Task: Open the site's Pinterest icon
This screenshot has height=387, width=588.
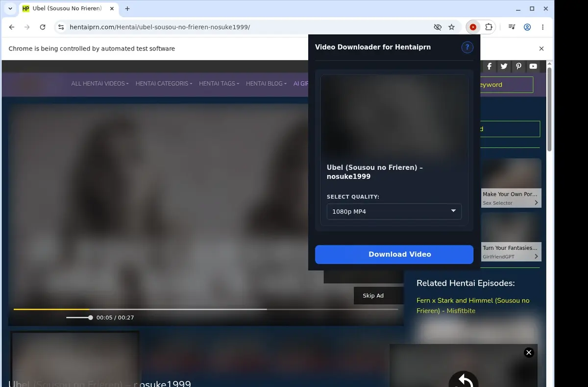Action: [518, 66]
